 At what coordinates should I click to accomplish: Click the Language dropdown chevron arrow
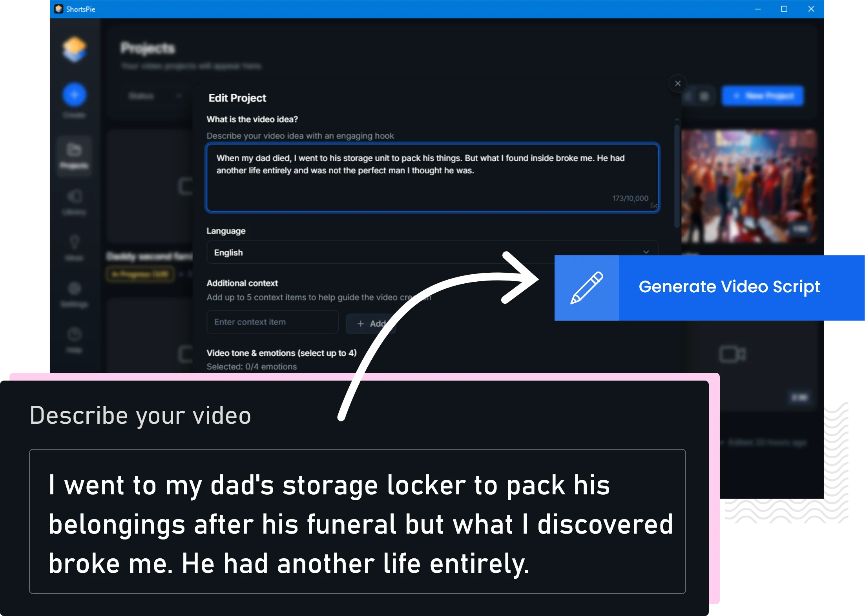pos(646,252)
